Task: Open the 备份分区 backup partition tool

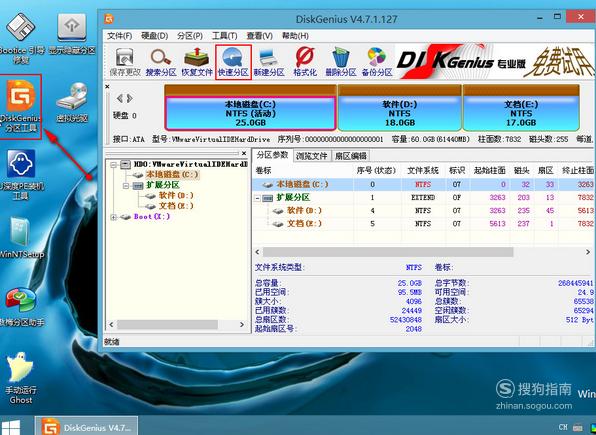Action: [377, 62]
